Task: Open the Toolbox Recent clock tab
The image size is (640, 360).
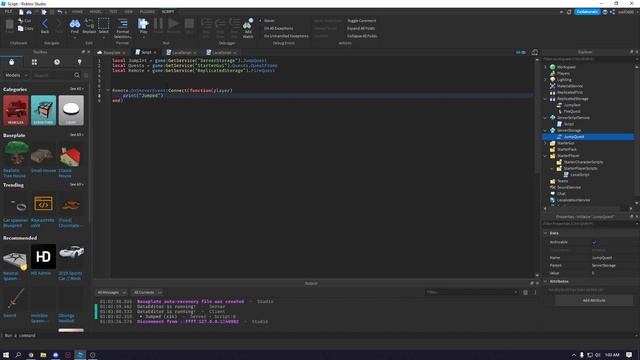Action: [57, 62]
